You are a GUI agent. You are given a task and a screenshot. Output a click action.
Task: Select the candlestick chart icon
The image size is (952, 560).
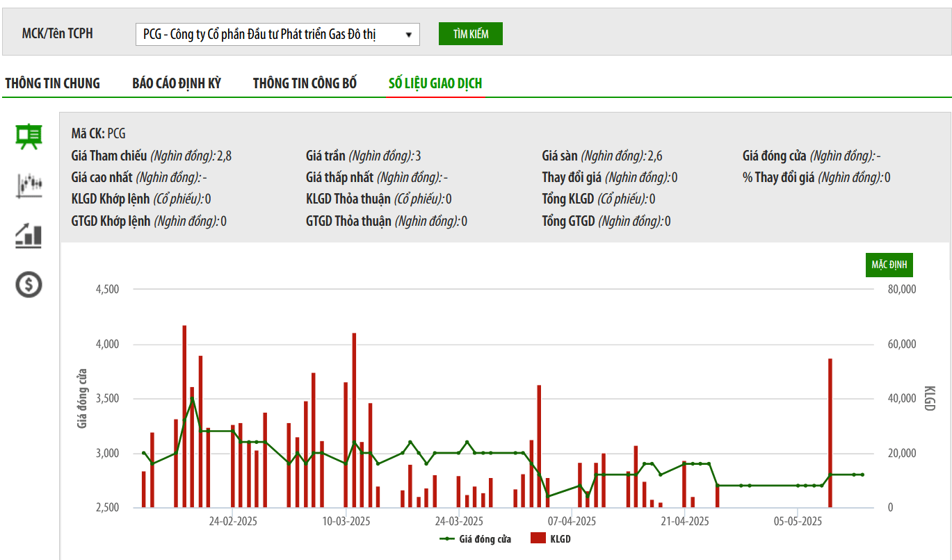tap(29, 186)
